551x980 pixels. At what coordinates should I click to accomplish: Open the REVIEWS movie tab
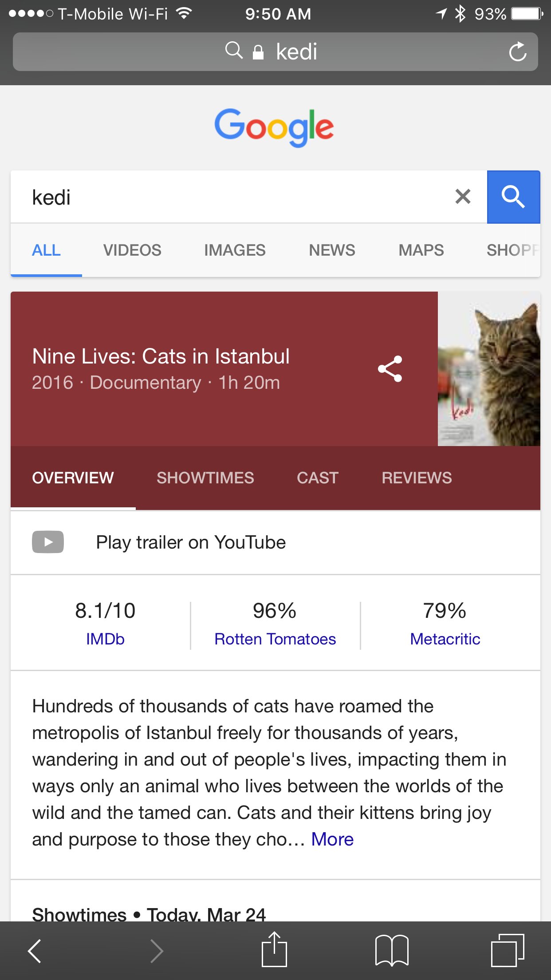pyautogui.click(x=417, y=478)
